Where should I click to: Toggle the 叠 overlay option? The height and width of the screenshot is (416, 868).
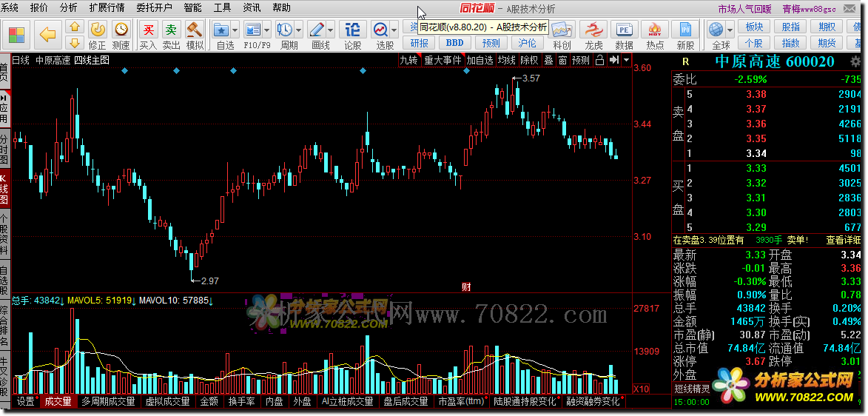click(548, 60)
